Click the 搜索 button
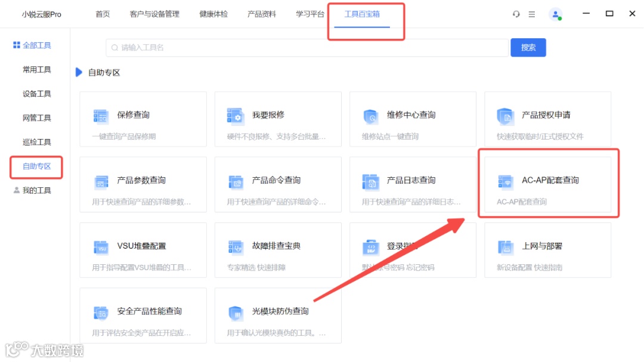This screenshot has height=362, width=644. point(528,47)
